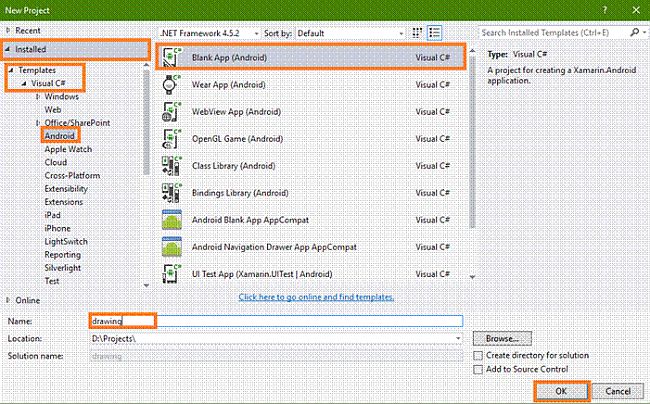This screenshot has width=650, height=404.
Task: Close the New Project dialog
Action: (x=636, y=10)
